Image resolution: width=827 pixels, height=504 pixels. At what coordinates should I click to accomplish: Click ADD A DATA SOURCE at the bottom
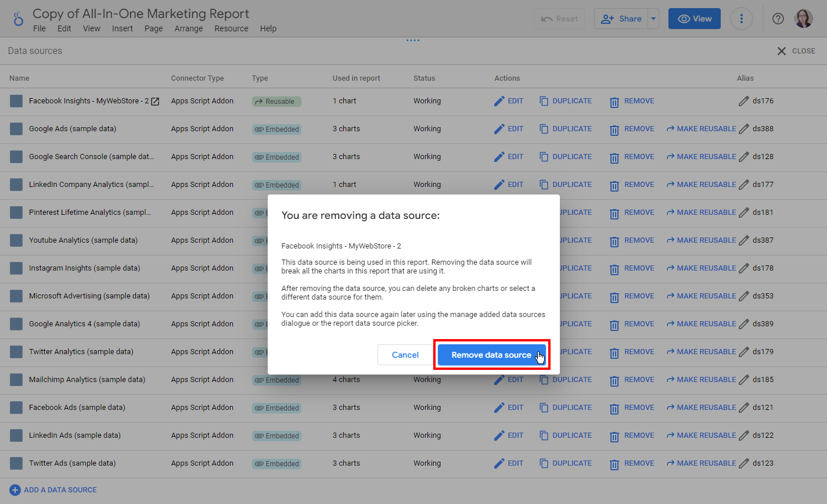[53, 489]
